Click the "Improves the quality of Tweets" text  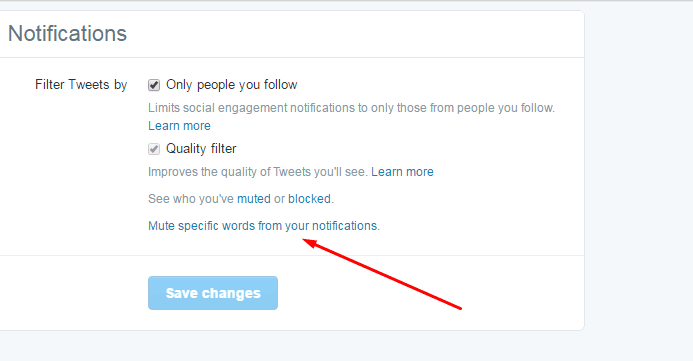point(258,172)
